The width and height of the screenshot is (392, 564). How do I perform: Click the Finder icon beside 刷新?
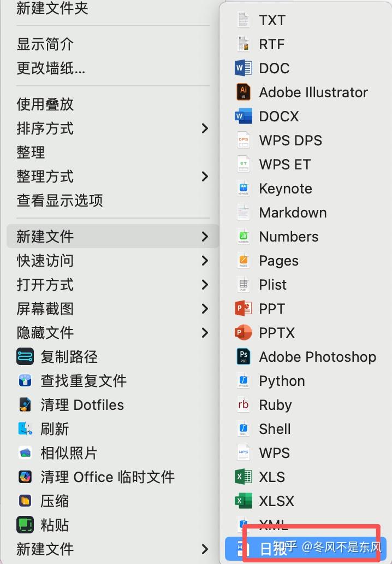(x=25, y=429)
